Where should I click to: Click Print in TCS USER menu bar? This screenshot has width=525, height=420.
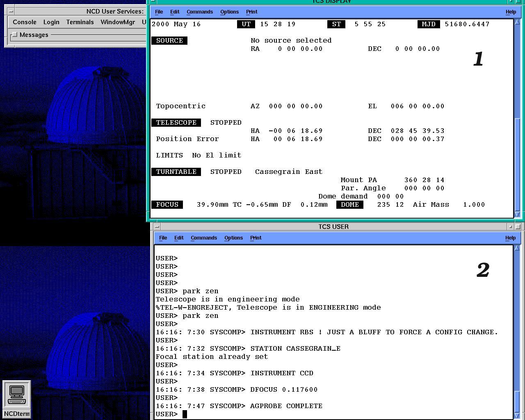pyautogui.click(x=256, y=238)
